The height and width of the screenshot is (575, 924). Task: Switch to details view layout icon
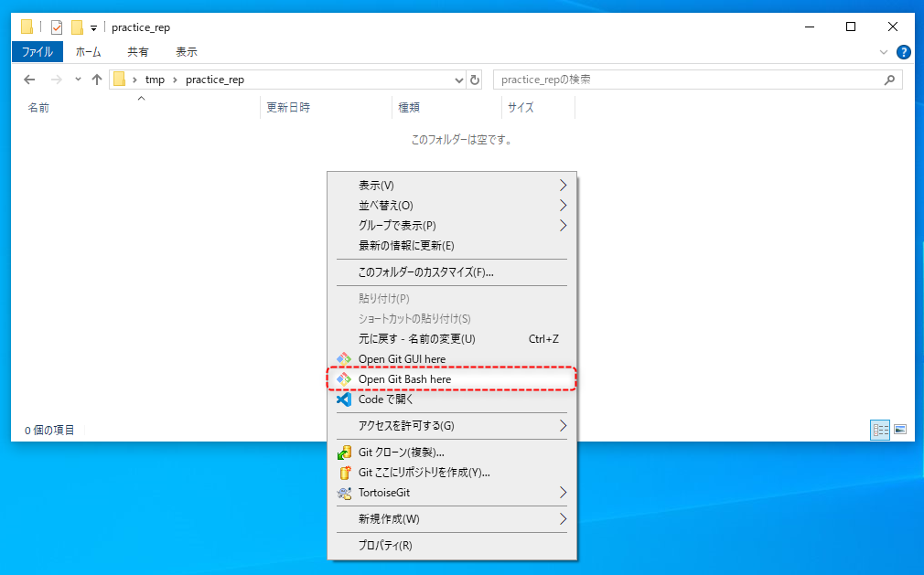coord(880,430)
